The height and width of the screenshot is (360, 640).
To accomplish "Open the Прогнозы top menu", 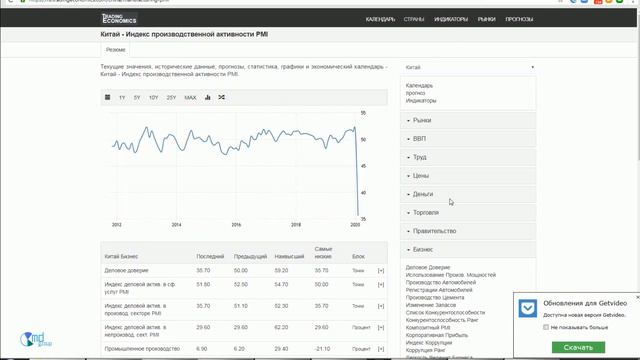I will [x=519, y=19].
